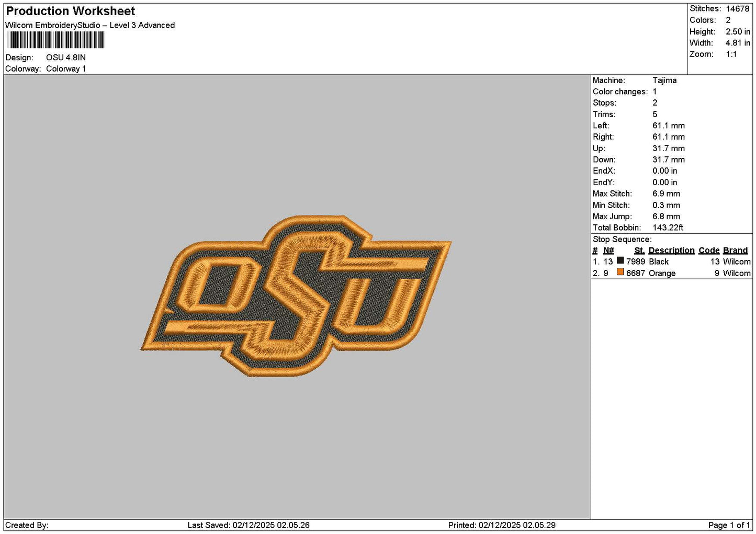The image size is (756, 534).
Task: Click 'Wilcom' brand in the Black row
Action: 737,262
